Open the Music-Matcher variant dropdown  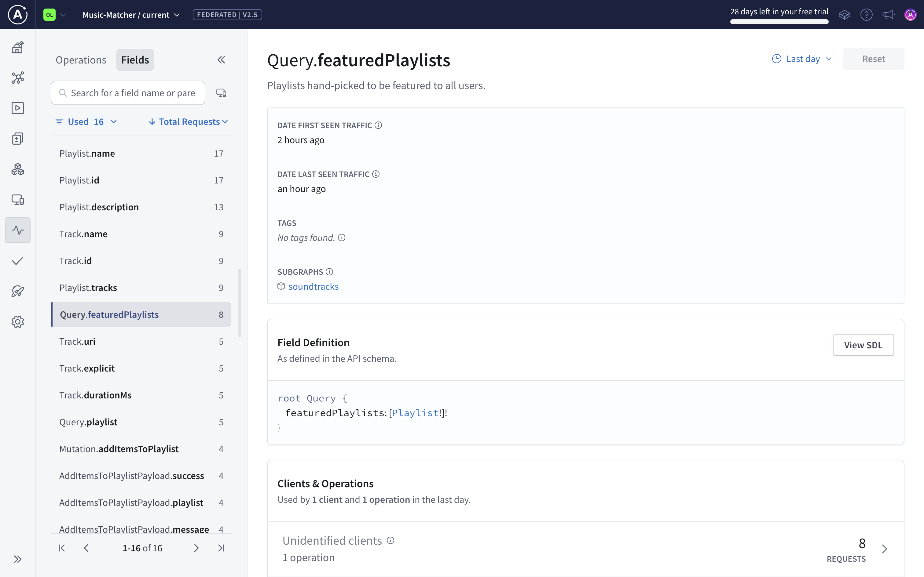click(130, 15)
